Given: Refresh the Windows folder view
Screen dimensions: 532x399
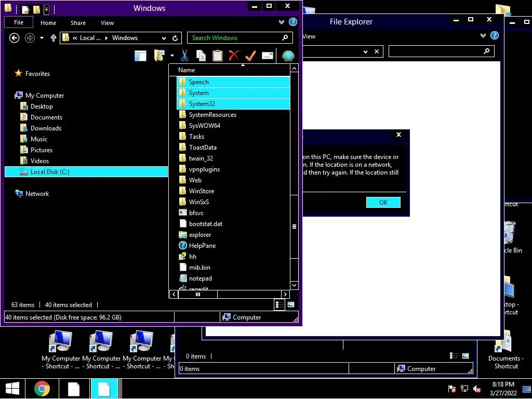Looking at the screenshot, I should (x=175, y=38).
